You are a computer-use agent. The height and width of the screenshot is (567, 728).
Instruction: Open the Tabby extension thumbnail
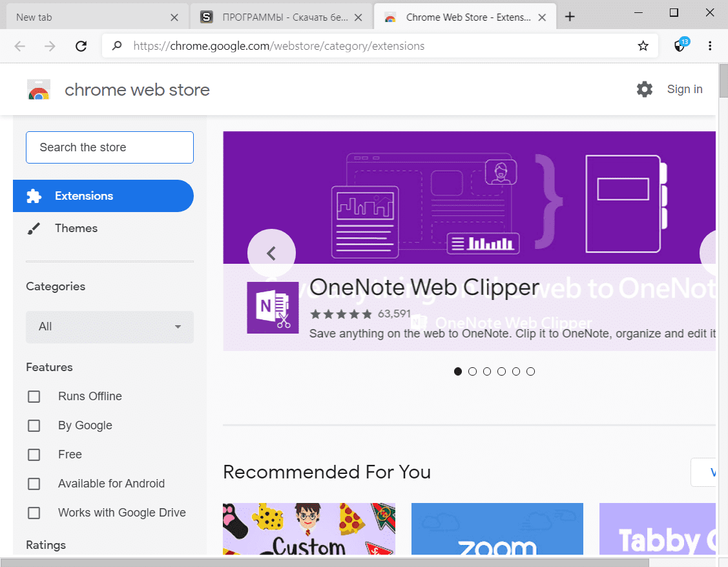click(x=658, y=529)
